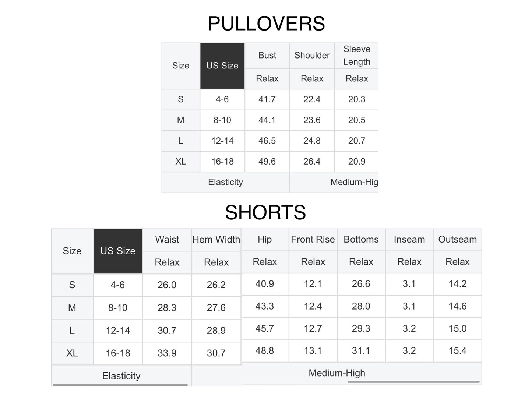Image resolution: width=532 pixels, height=399 pixels.
Task: Select the Outseam column header
Action: pyautogui.click(x=458, y=240)
